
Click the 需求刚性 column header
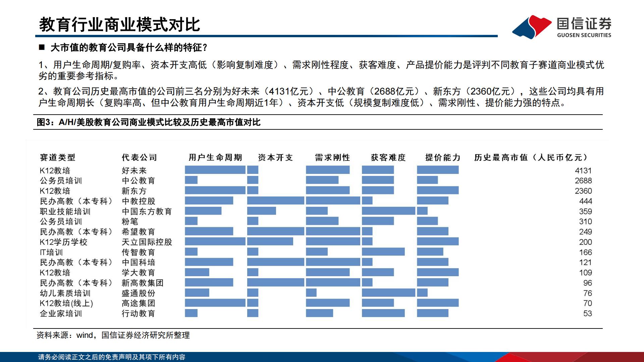click(332, 158)
